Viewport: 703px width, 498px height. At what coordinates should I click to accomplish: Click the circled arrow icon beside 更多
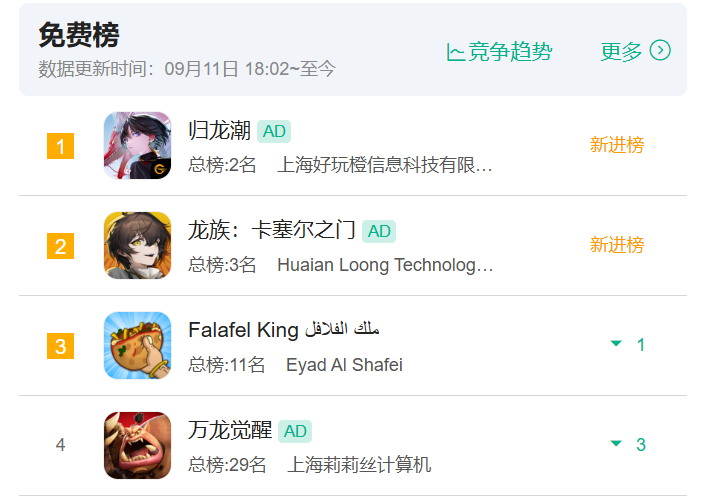[x=660, y=50]
